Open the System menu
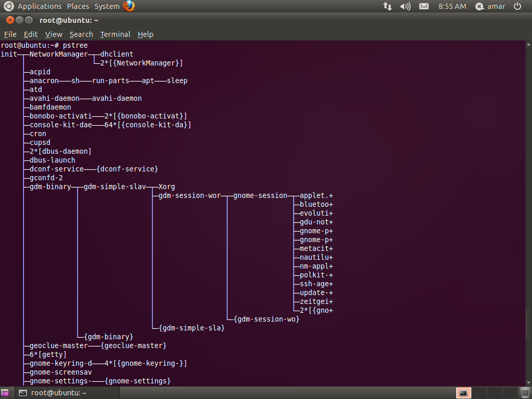Screen dimensions: 532x399 click(107, 6)
